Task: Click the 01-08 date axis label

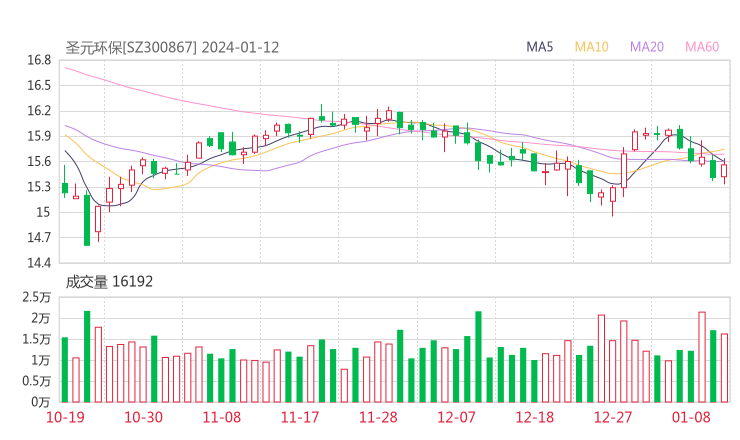Action: [691, 417]
